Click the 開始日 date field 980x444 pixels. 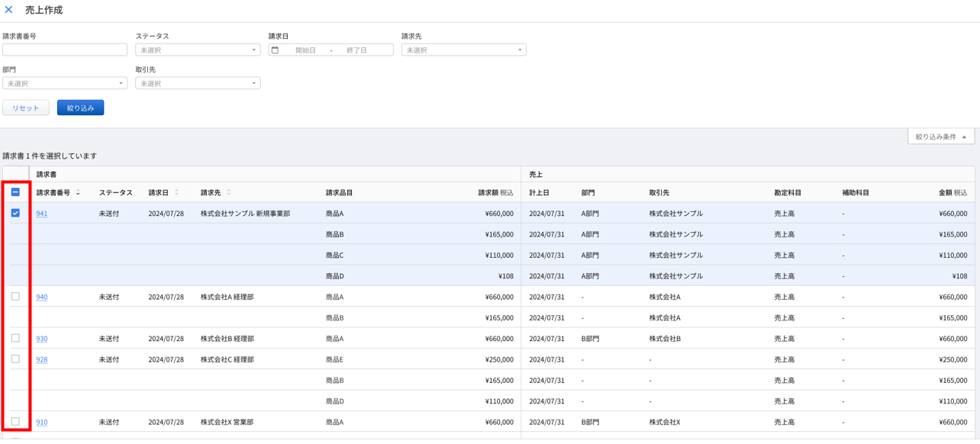[x=305, y=50]
